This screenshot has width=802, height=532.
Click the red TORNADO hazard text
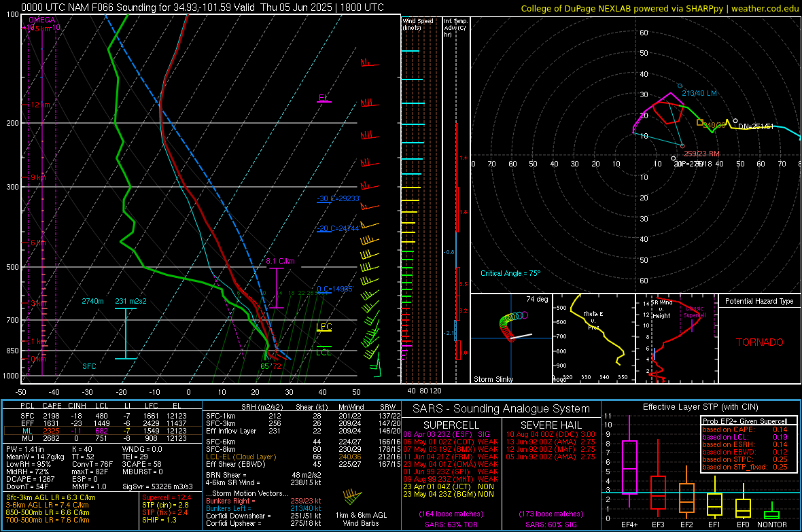click(760, 342)
